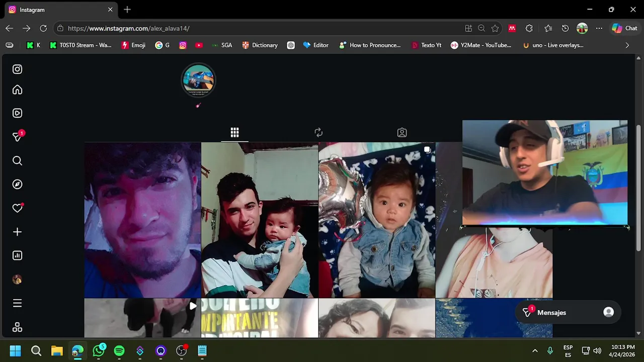Open post of man holding baby

[260, 220]
